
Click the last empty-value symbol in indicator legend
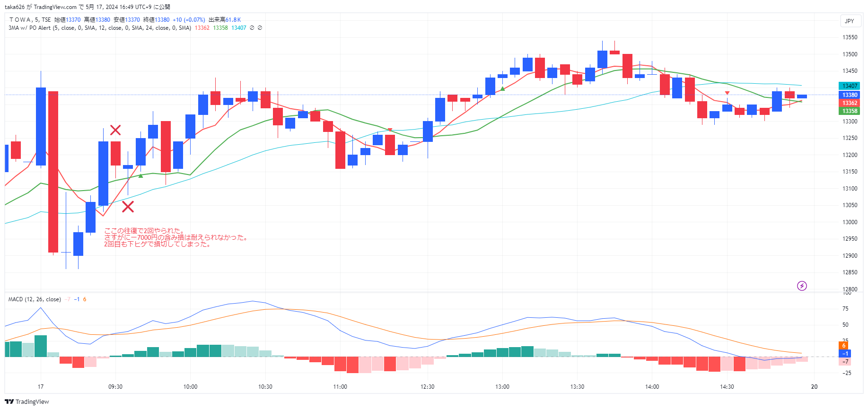click(260, 28)
